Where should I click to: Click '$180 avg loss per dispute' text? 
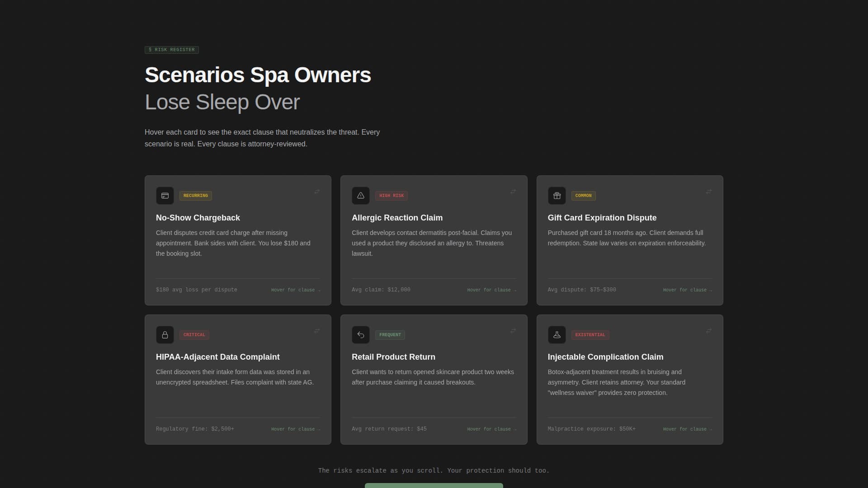pyautogui.click(x=197, y=290)
